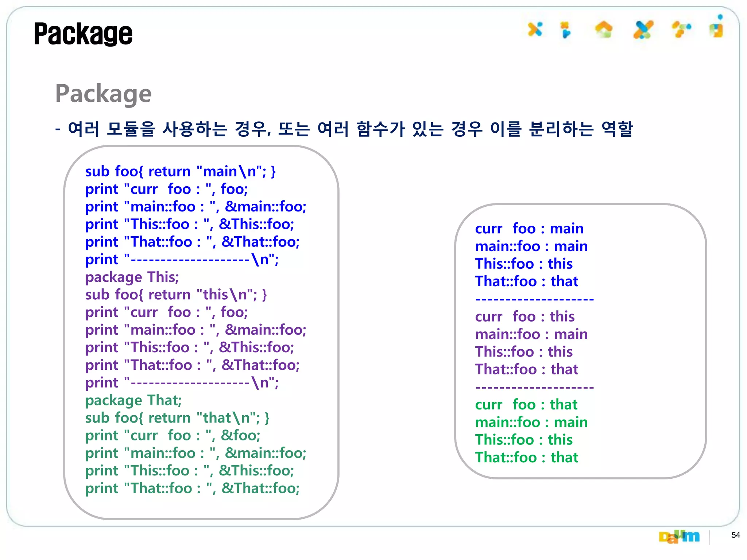747x560 pixels.
Task: Click blue code line print "This::foo : ", &This::foo;
Action: [x=190, y=224]
